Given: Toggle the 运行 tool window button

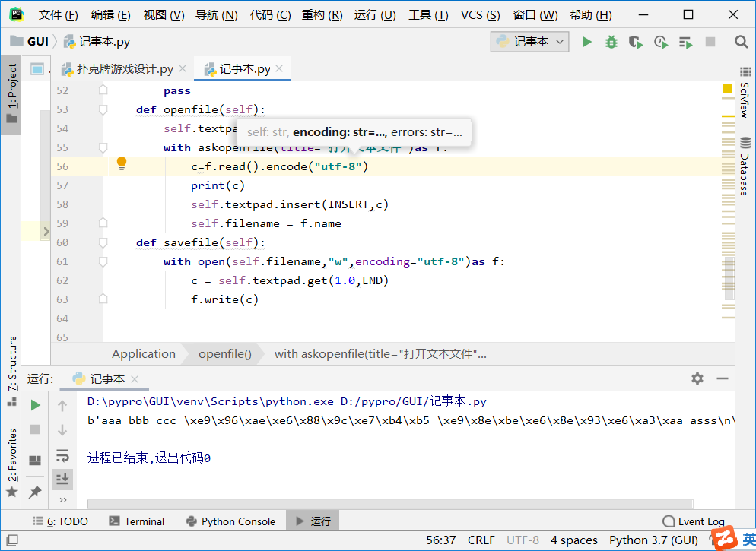Looking at the screenshot, I should (x=313, y=521).
